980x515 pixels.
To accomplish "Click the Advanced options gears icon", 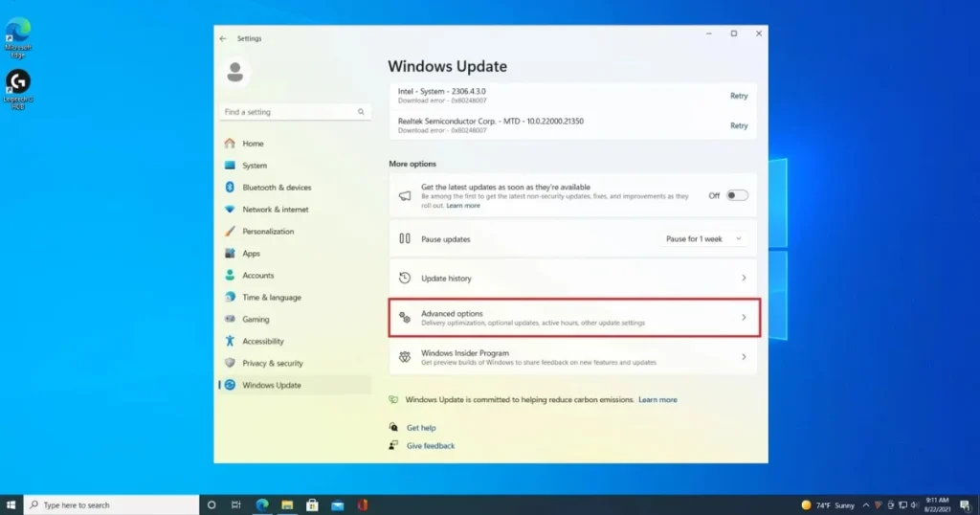I will point(405,318).
